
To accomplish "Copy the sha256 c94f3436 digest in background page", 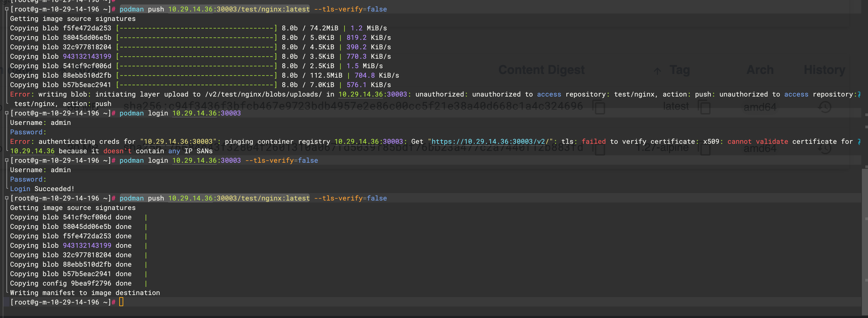I will [599, 107].
